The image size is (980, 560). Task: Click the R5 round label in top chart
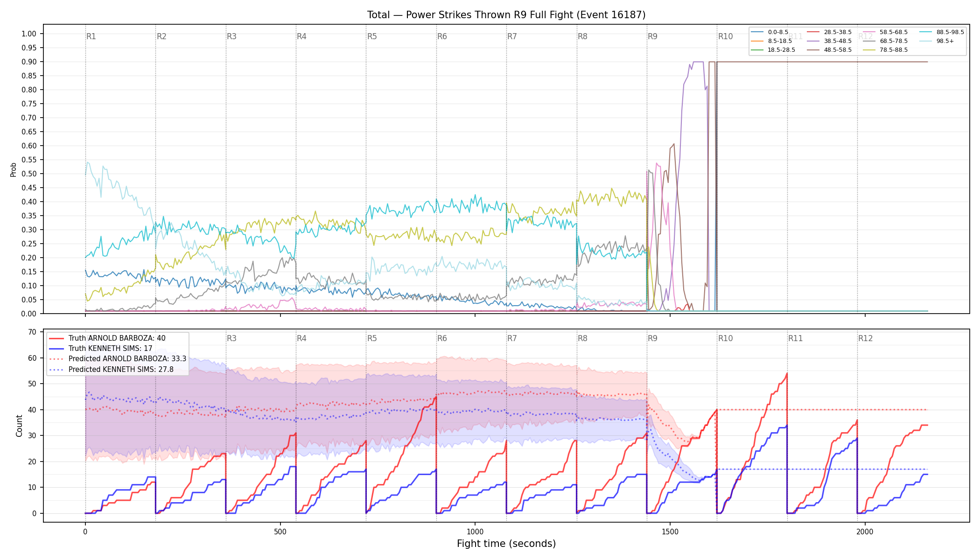[372, 36]
